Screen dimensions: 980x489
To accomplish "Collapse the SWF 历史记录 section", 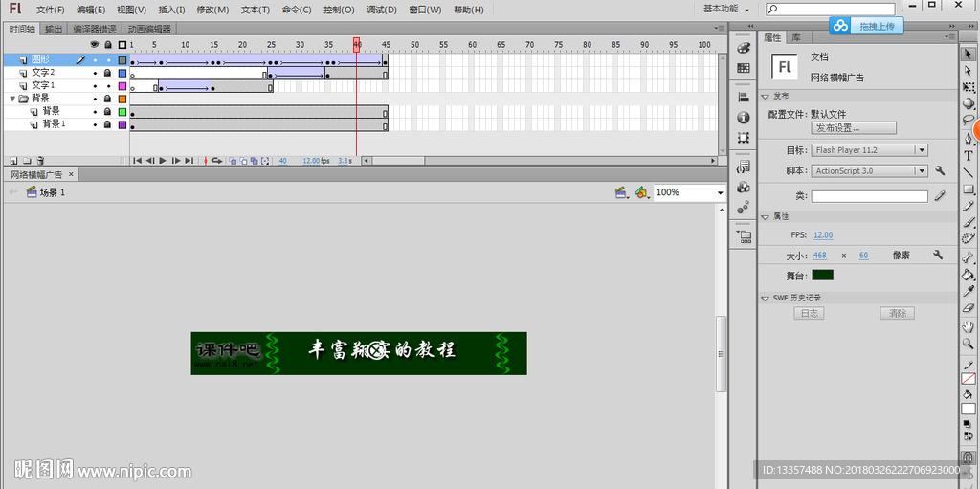I will point(766,299).
